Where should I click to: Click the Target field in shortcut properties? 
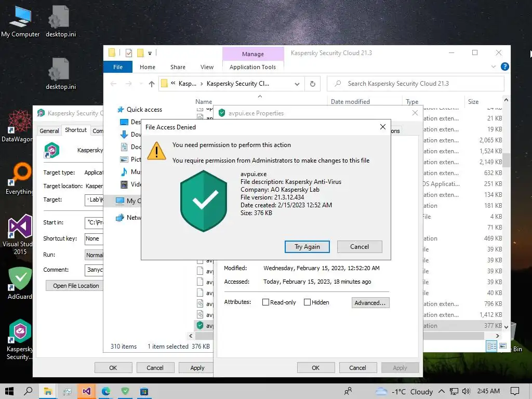94,200
